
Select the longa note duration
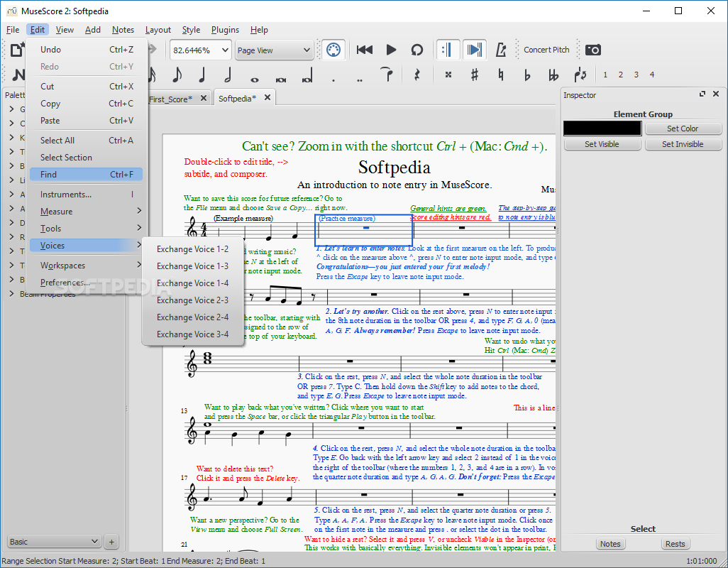pos(307,76)
